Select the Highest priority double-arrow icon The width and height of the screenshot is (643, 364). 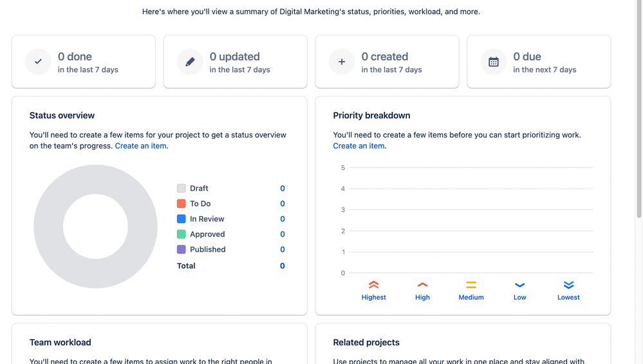coord(373,284)
